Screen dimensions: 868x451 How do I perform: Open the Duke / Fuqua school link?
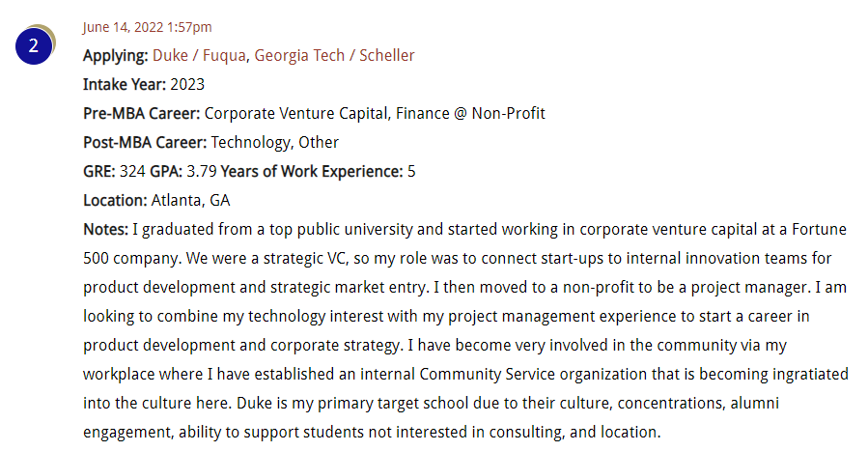pyautogui.click(x=199, y=55)
